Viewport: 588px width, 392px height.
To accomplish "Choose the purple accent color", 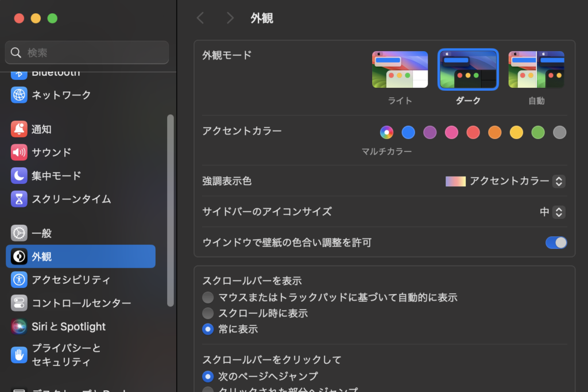I will pyautogui.click(x=430, y=132).
